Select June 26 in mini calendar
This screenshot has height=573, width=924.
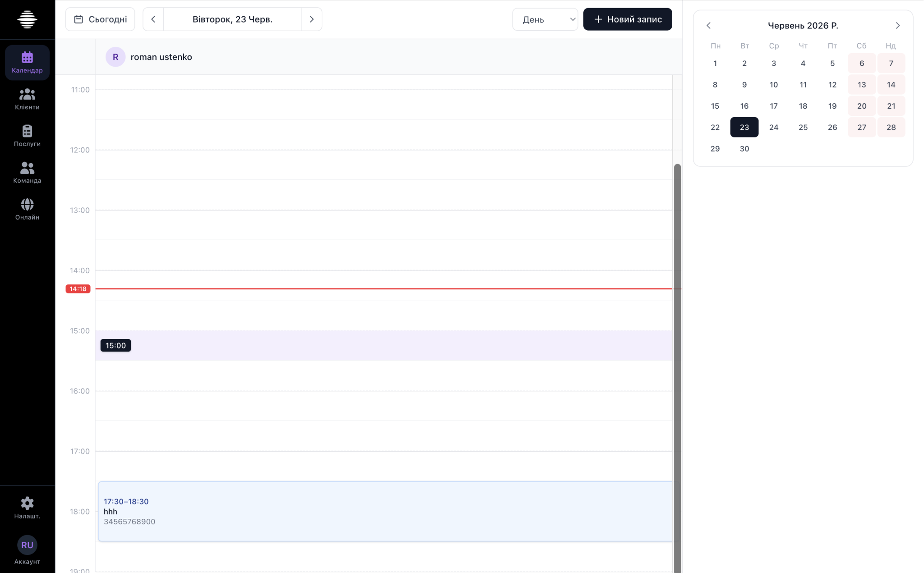(x=832, y=127)
